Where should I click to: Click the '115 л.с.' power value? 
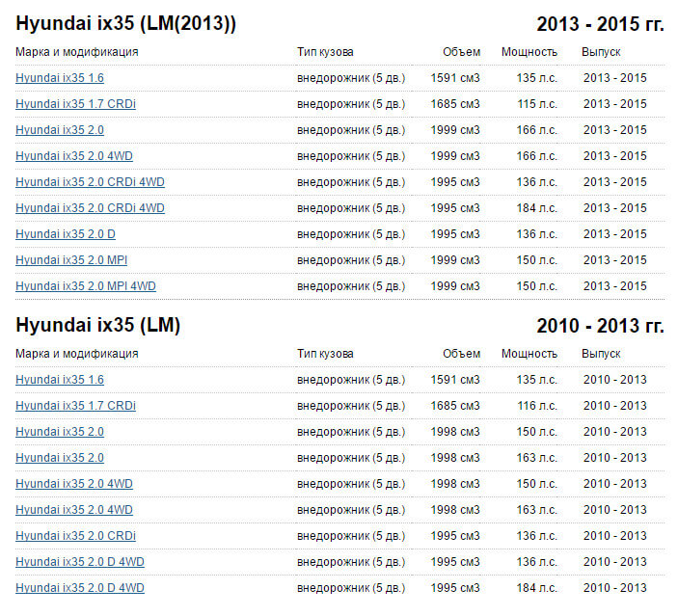[x=537, y=104]
